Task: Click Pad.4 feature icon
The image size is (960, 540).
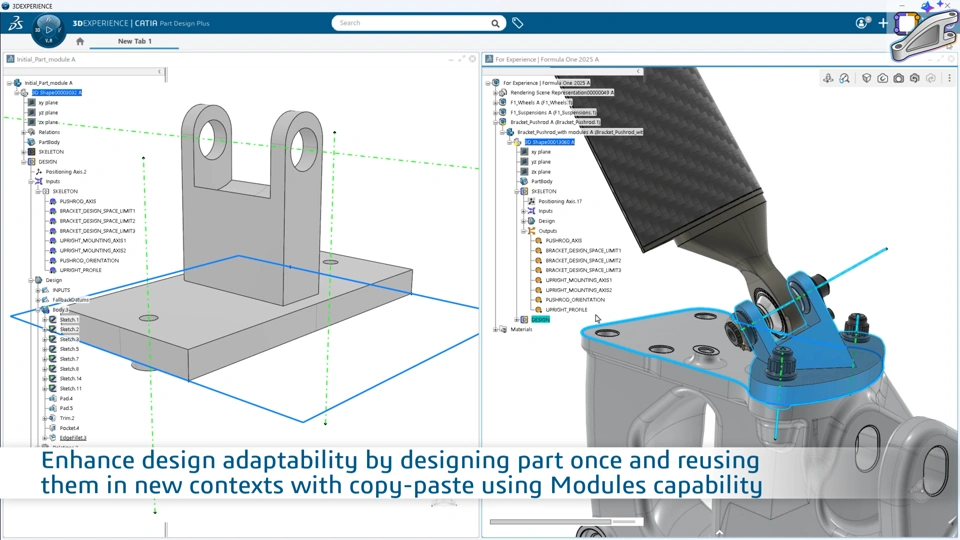Action: 53,399
